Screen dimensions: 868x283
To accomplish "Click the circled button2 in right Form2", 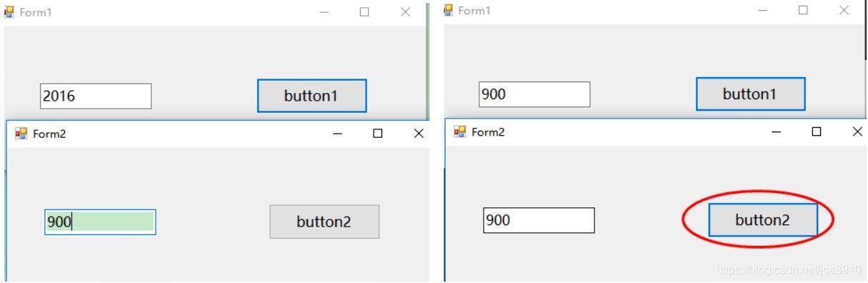I will click(763, 220).
